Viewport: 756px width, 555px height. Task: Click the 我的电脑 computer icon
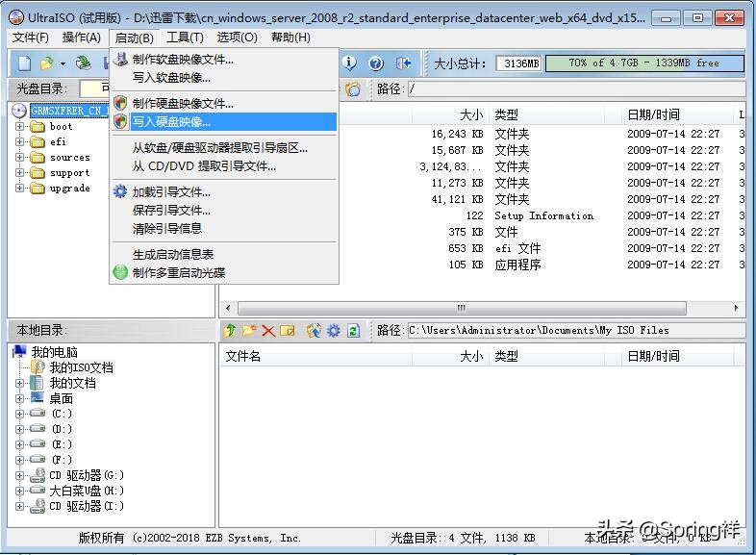click(x=19, y=352)
